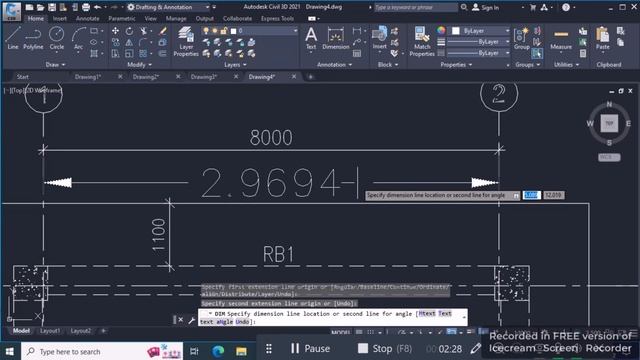Click the Table tool in Annotation panel
The image size is (640, 360).
[x=357, y=53]
